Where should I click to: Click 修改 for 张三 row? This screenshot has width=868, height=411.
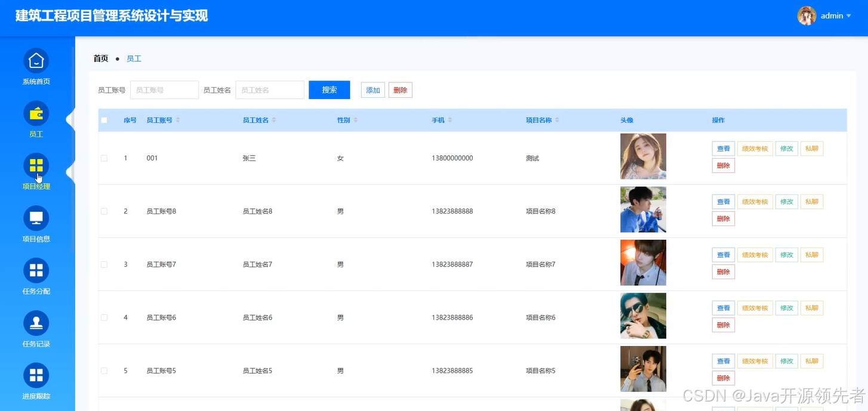[787, 149]
